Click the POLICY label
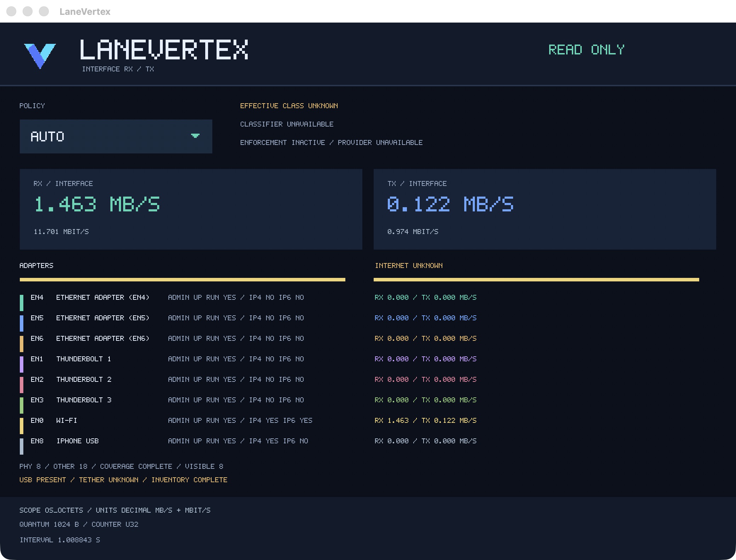The height and width of the screenshot is (560, 736). (32, 106)
